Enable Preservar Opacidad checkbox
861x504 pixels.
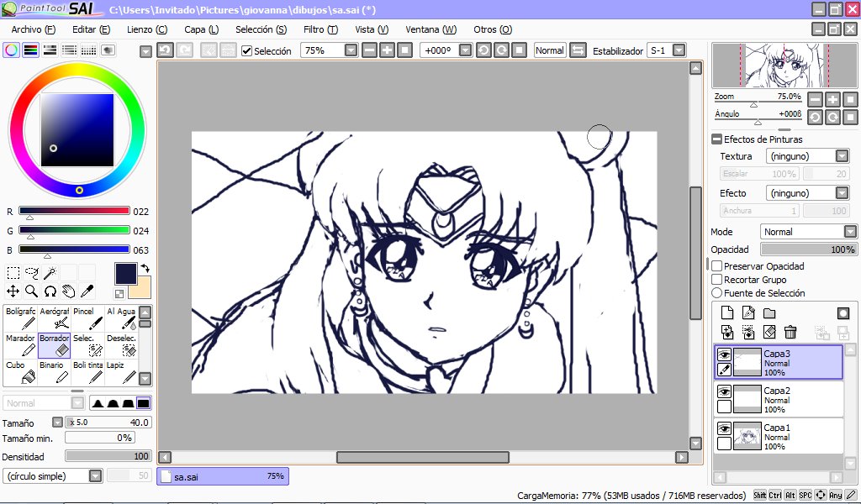tap(717, 266)
